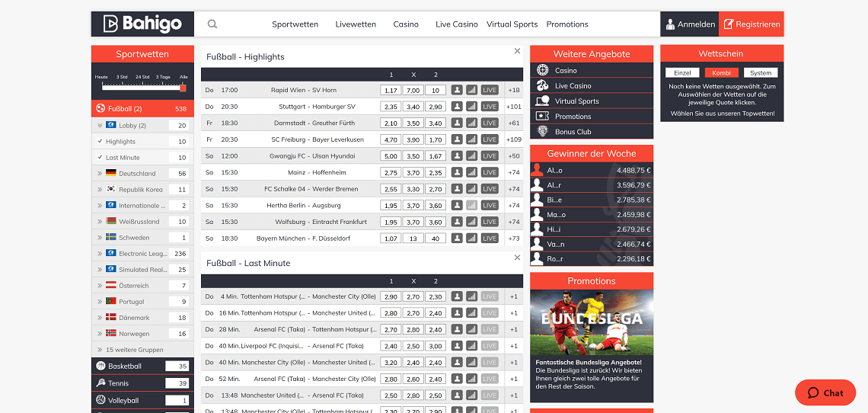This screenshot has height=413, width=868.
Task: Expand the Schweden league group
Action: coord(100,237)
